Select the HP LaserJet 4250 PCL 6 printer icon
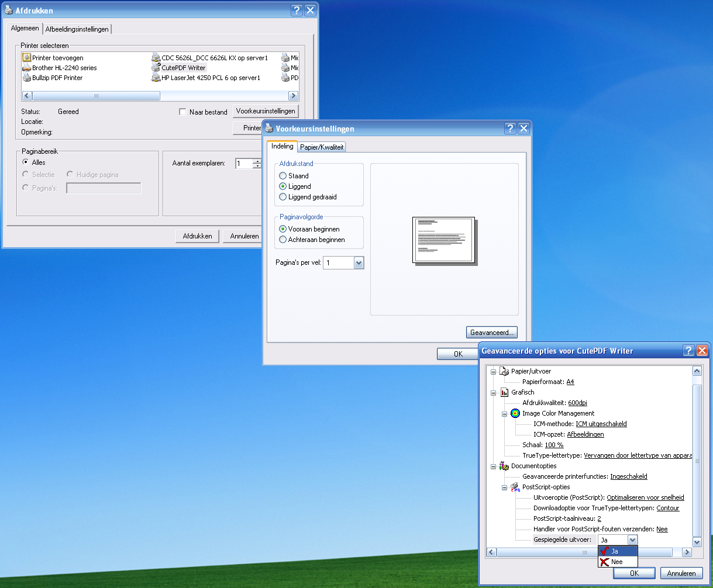The image size is (713, 588). point(156,77)
